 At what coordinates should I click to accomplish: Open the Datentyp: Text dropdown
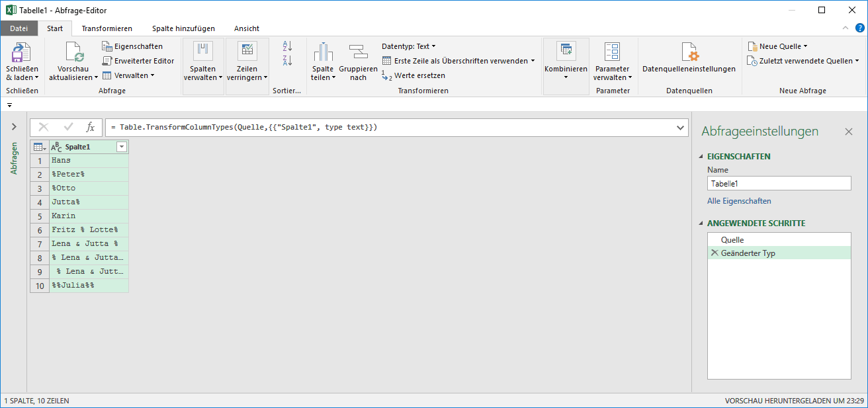[x=409, y=46]
